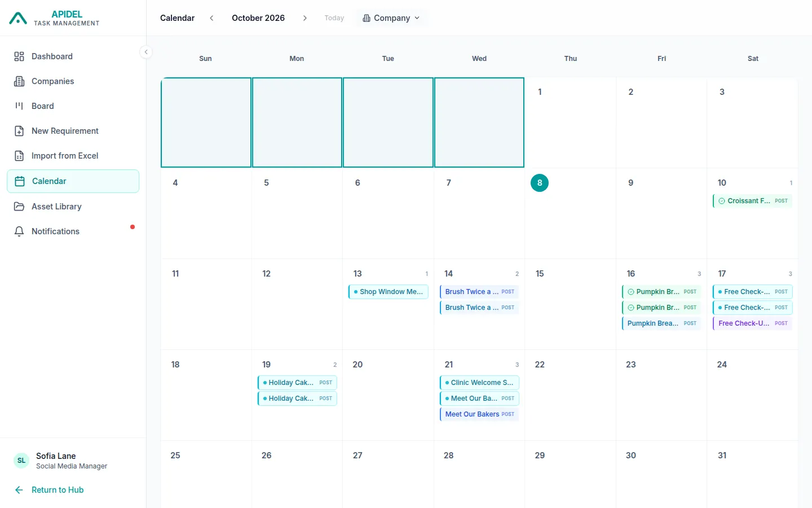This screenshot has width=812, height=508.
Task: Open the purple Free Check-U... event
Action: (x=753, y=323)
